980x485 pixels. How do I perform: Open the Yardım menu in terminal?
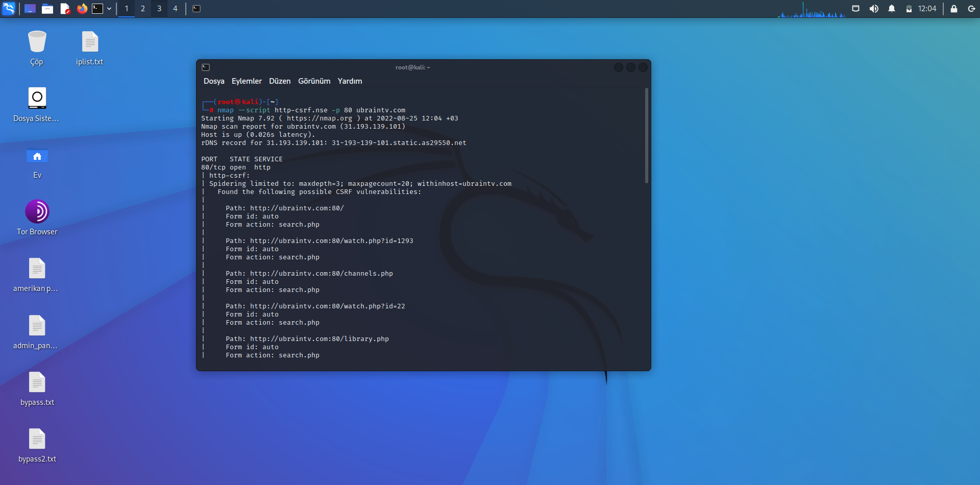[350, 81]
